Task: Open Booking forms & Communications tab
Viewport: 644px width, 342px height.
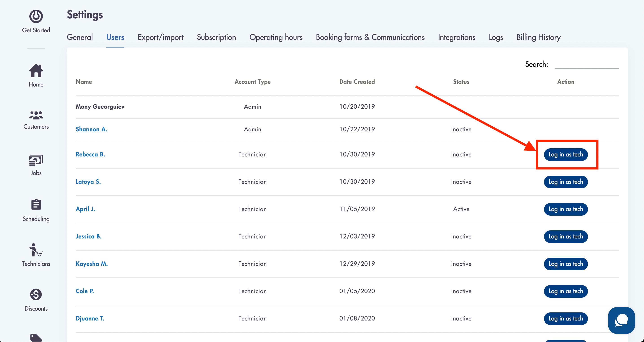Action: [x=370, y=37]
